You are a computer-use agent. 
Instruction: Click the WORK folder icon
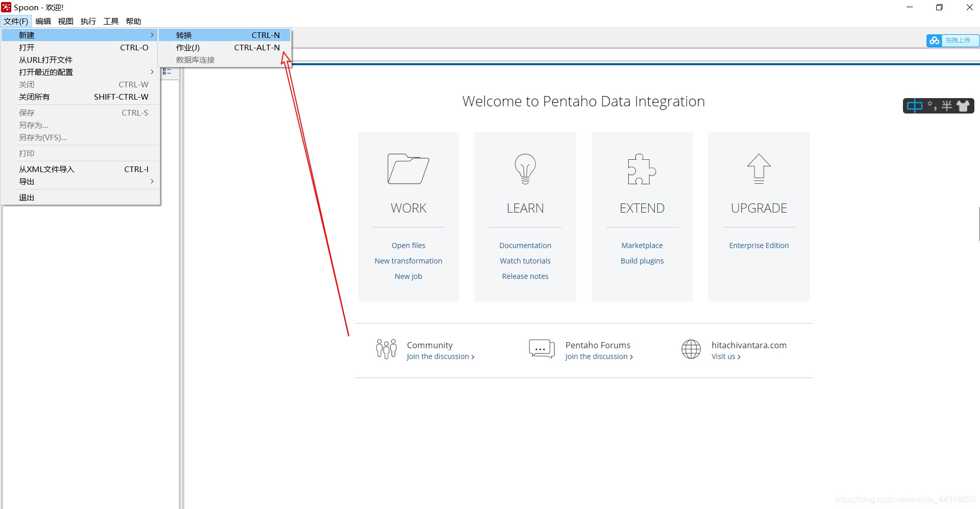click(x=408, y=168)
